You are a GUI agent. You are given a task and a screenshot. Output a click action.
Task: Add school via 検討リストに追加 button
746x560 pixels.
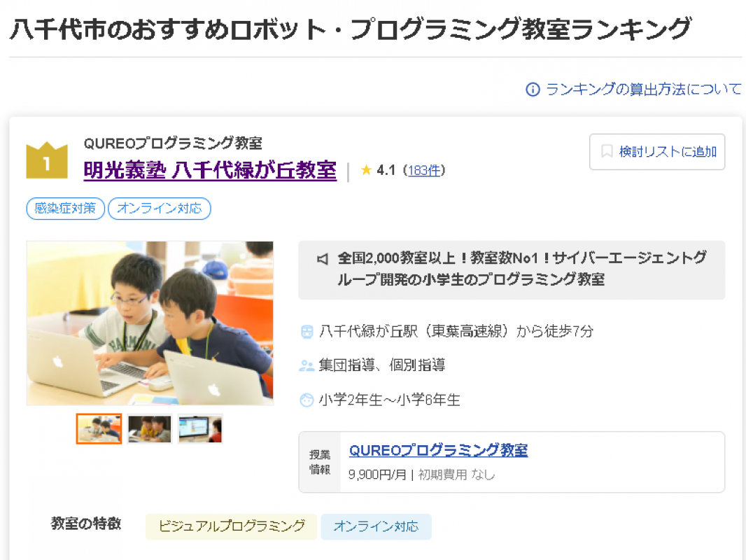(657, 152)
